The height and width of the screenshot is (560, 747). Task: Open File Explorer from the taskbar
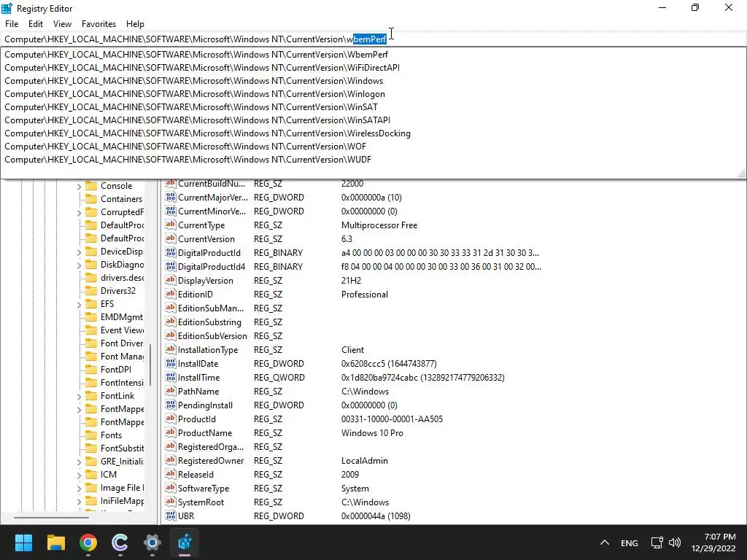[55, 542]
